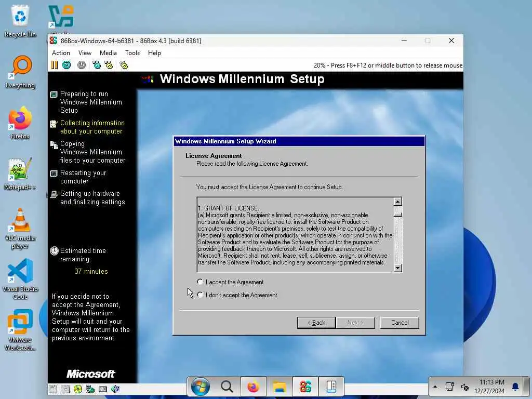Click Cancel in Setup Wizard
Image resolution: width=532 pixels, height=399 pixels.
400,323
